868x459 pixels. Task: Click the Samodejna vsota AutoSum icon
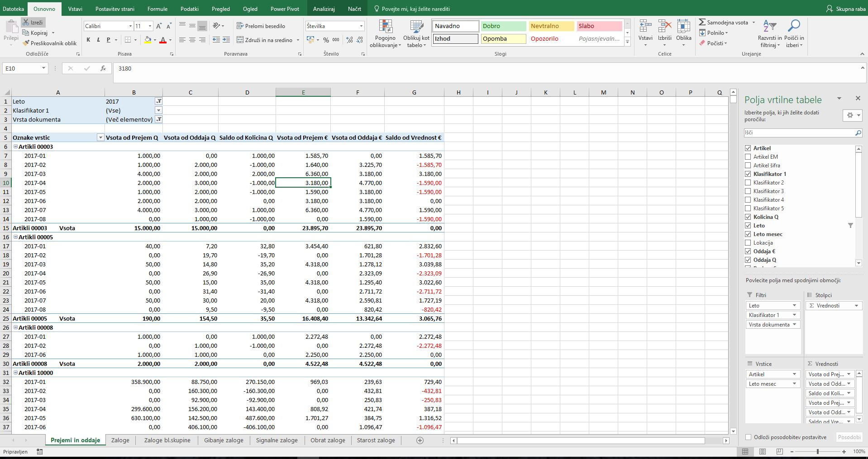(702, 22)
